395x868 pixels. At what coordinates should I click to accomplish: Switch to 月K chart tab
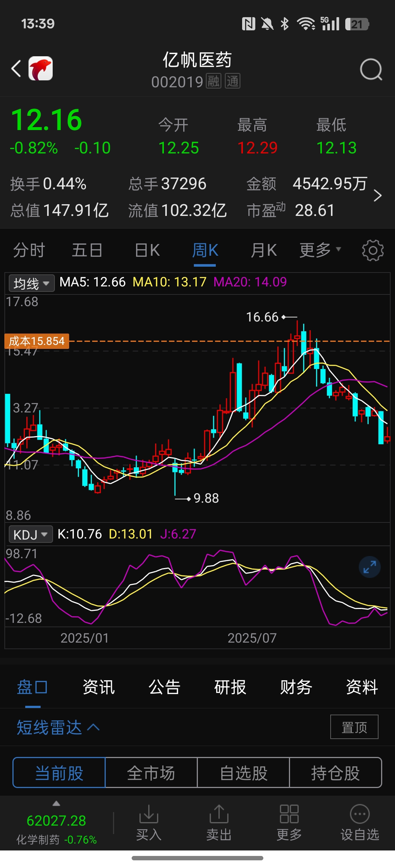point(263,250)
